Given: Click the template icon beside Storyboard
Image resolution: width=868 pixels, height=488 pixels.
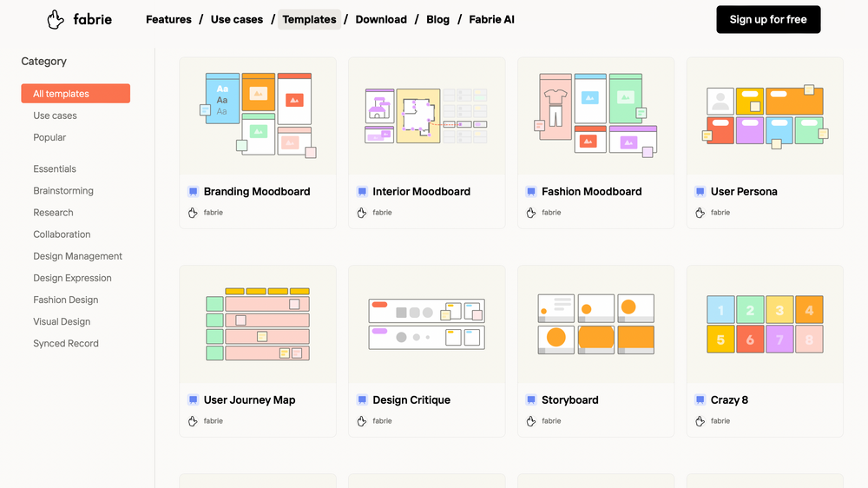Looking at the screenshot, I should 531,400.
